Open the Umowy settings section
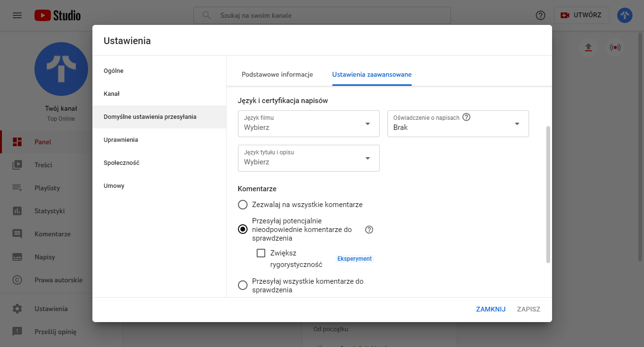This screenshot has height=347, width=644. point(159,186)
